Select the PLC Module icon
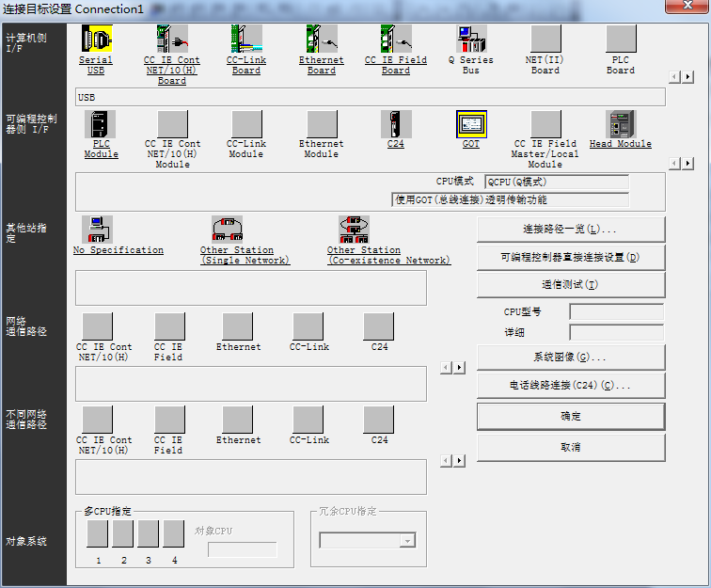 point(101,124)
